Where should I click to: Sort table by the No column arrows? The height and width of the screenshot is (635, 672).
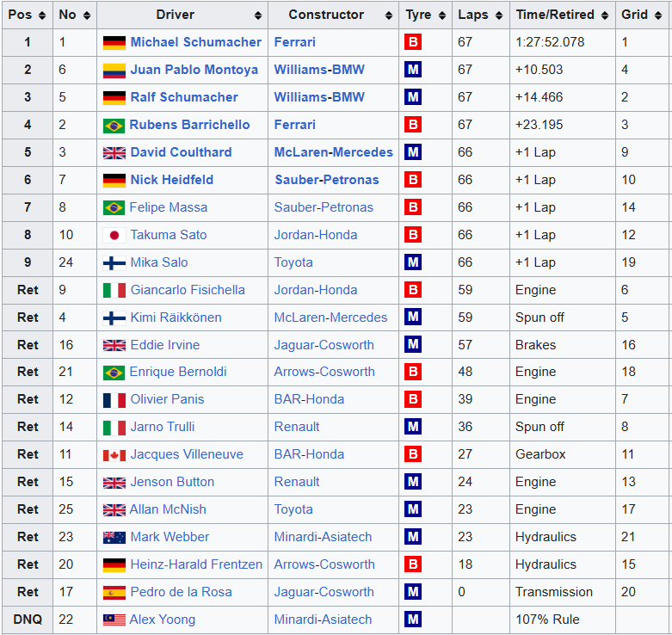87,15
